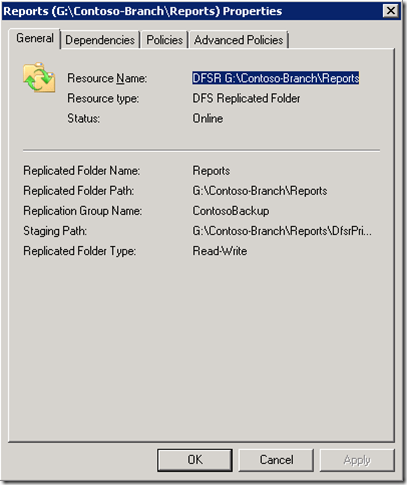407x485 pixels.
Task: Click the DFS replicated folder icon
Action: tap(39, 77)
